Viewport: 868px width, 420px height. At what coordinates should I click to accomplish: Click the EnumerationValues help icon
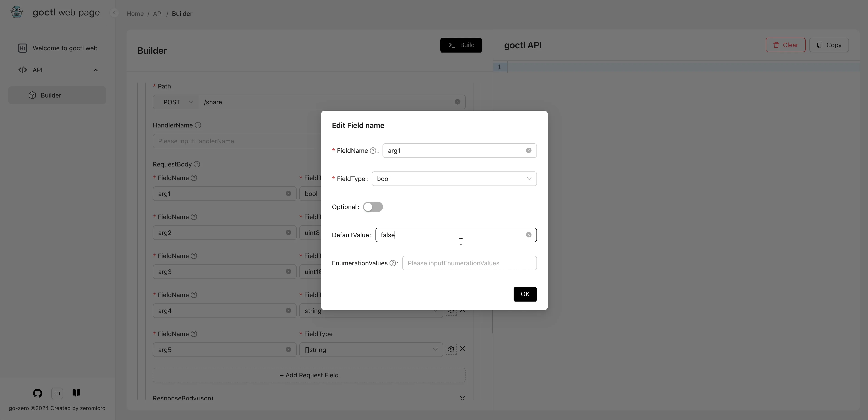(x=393, y=263)
